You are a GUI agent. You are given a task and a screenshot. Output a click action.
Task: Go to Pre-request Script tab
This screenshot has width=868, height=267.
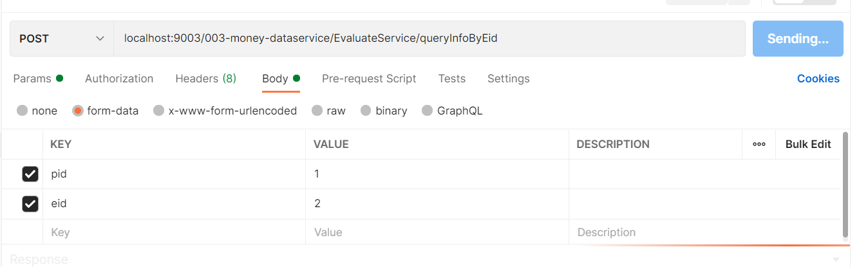(x=369, y=78)
